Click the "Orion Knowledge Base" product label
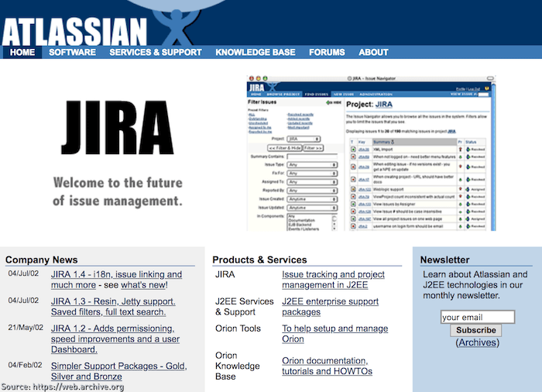 click(x=238, y=366)
